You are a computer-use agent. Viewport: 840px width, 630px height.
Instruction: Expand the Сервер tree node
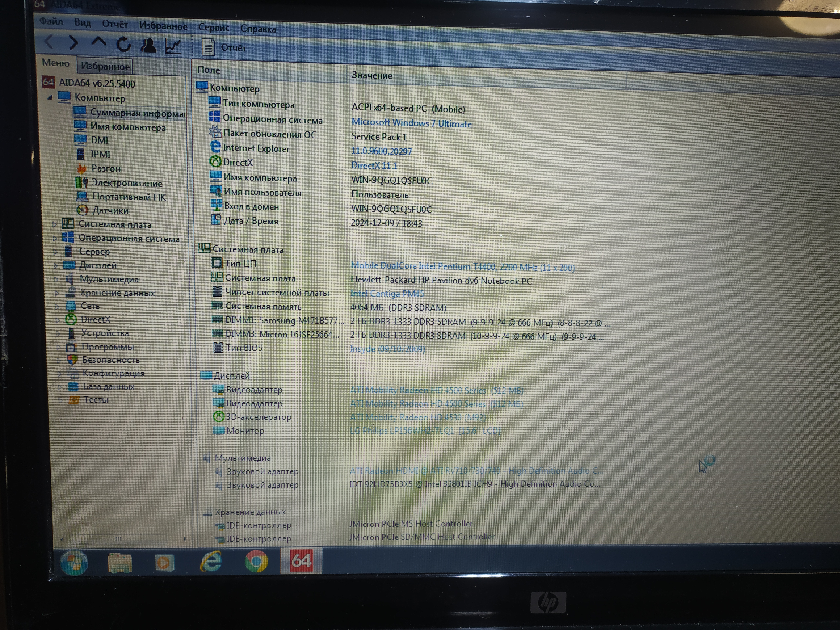tap(55, 252)
